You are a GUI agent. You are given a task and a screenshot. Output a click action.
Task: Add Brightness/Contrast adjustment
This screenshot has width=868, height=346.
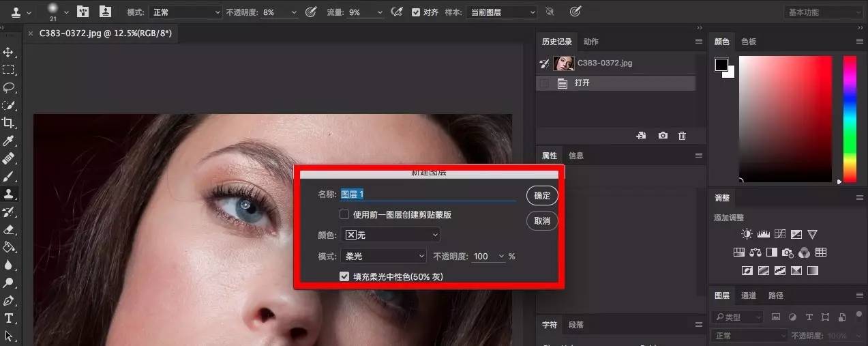point(747,234)
